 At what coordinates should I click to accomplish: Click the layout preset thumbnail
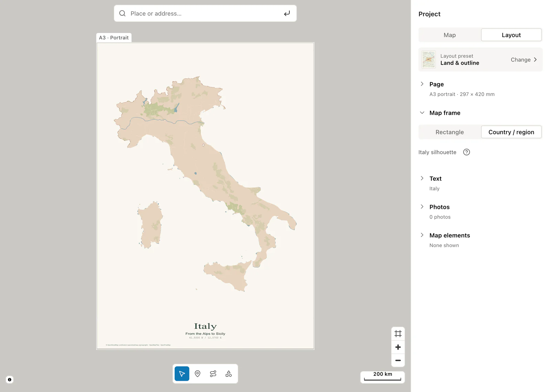(x=429, y=59)
